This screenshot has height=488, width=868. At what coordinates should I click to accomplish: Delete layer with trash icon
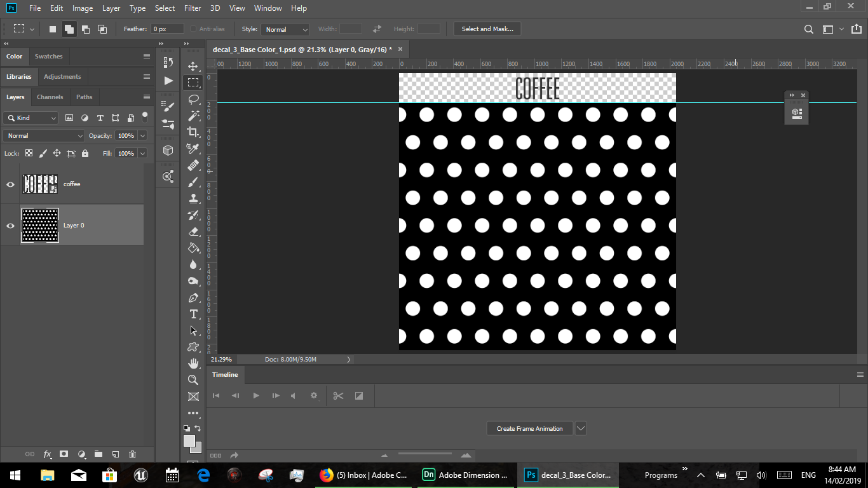[x=133, y=454]
